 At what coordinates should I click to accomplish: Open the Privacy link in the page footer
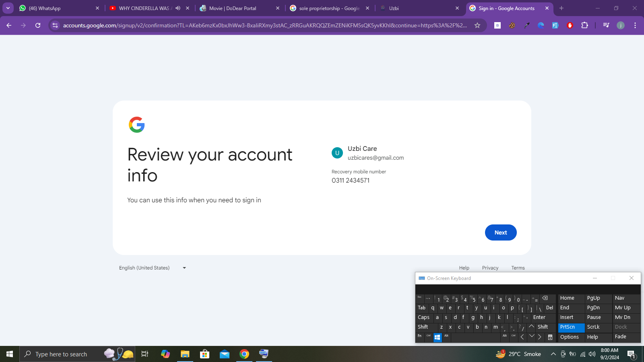pos(490,268)
